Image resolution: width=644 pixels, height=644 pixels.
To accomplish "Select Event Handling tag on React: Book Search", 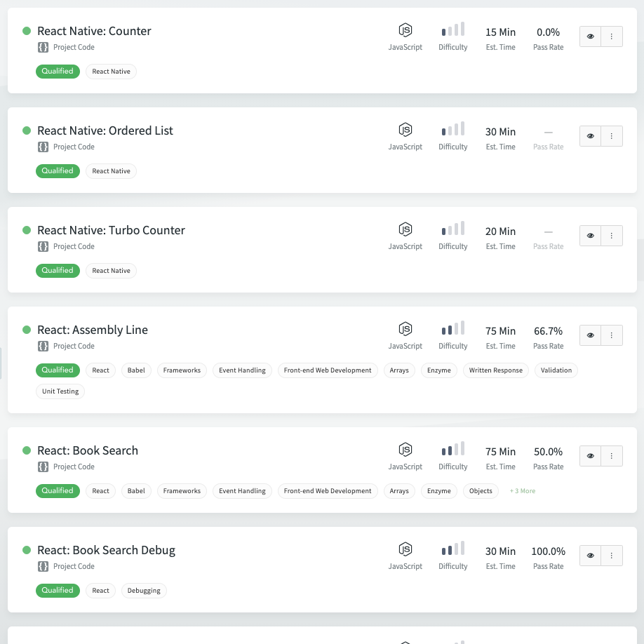I will 242,491.
